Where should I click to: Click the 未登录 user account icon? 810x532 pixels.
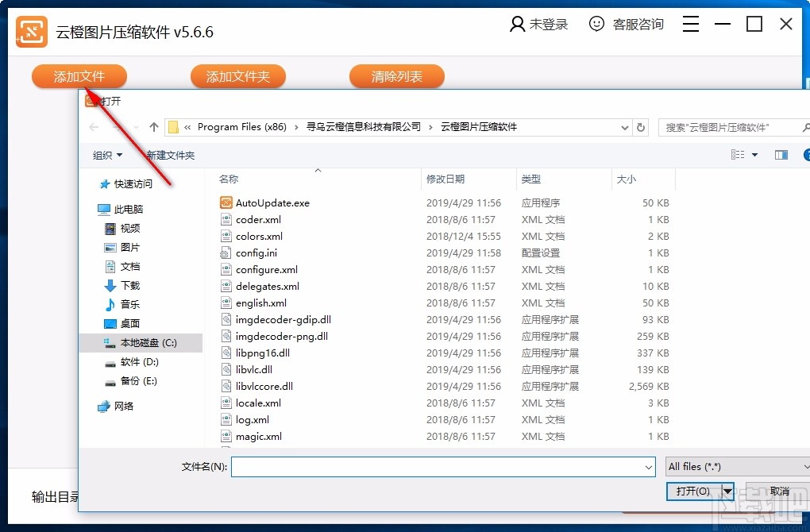coord(516,24)
